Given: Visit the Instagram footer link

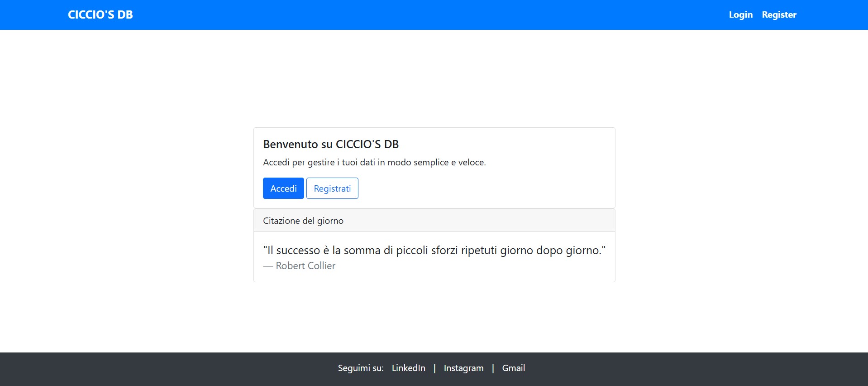Looking at the screenshot, I should click(x=463, y=368).
